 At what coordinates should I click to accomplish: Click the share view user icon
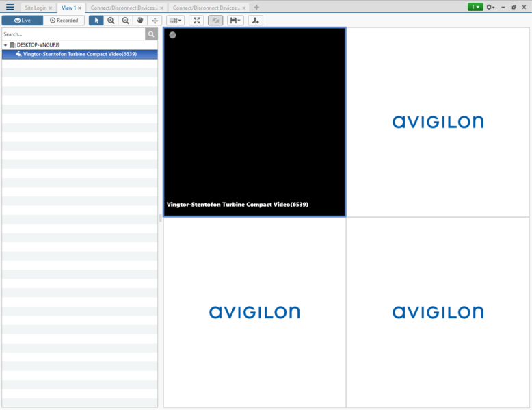coord(256,21)
